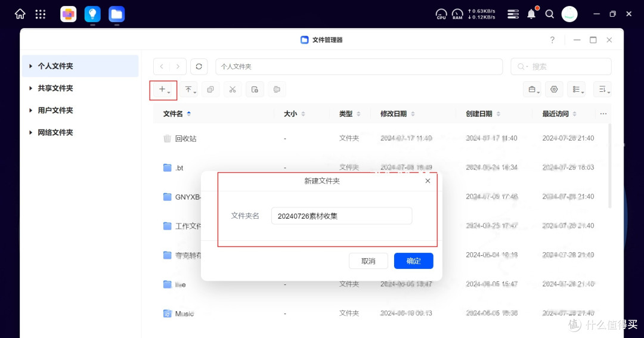Go forward to next folder
The width and height of the screenshot is (644, 338).
(x=178, y=67)
